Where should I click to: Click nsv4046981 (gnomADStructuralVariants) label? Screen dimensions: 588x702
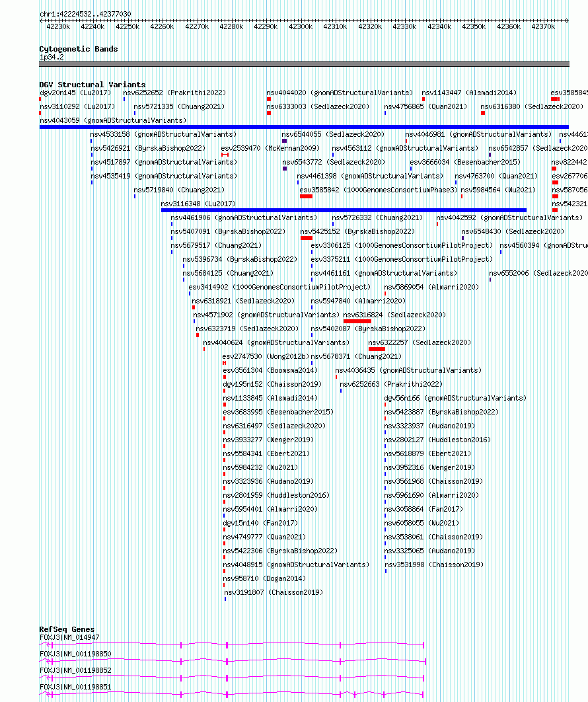478,134
